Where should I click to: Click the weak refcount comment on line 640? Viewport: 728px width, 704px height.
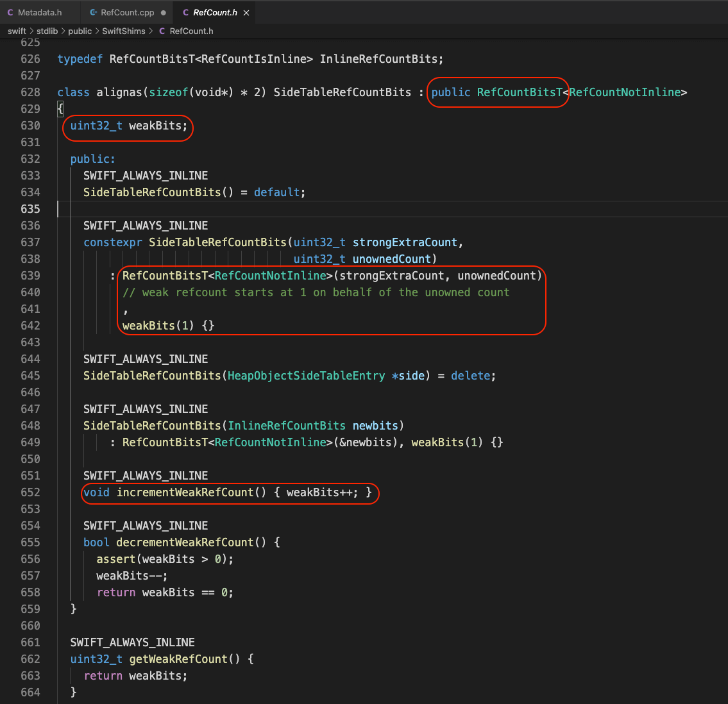316,292
